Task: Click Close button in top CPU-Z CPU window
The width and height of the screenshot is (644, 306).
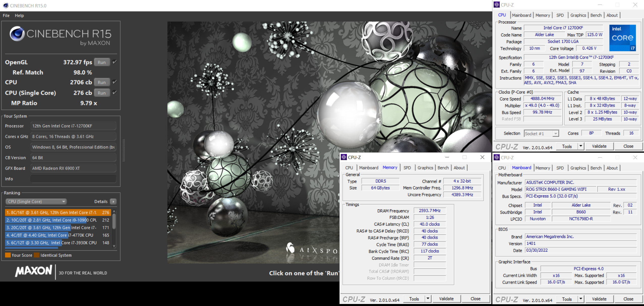Action: point(628,146)
